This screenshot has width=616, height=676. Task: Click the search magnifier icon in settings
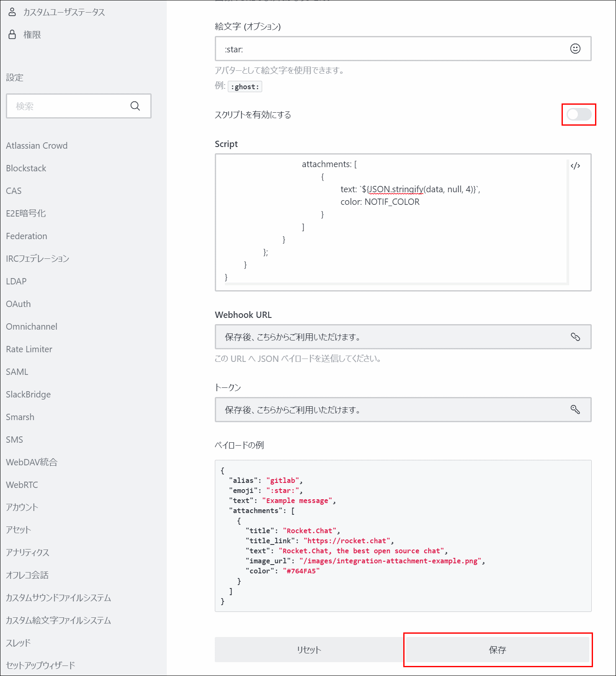point(135,106)
